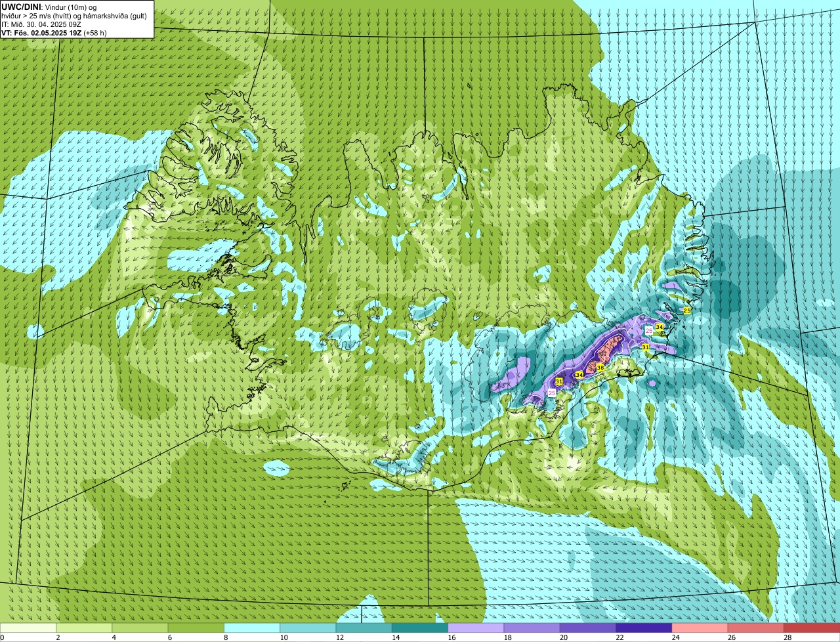
Task: Click valid time 'VT: Fös. 02.05.2025 19Z (+58 h)'
Action: point(54,32)
